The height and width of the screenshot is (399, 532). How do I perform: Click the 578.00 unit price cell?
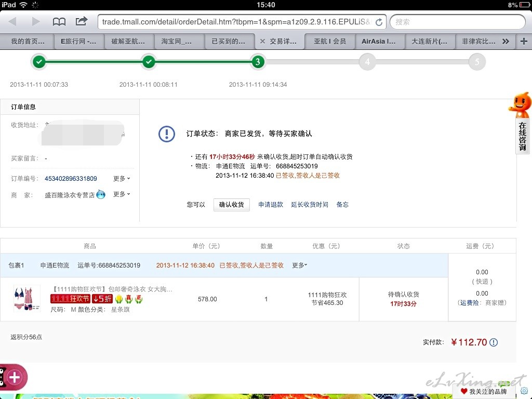tap(207, 299)
